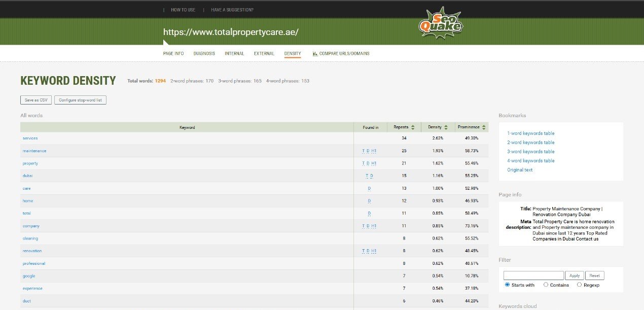Click H1 marker in renovation row

tap(374, 251)
